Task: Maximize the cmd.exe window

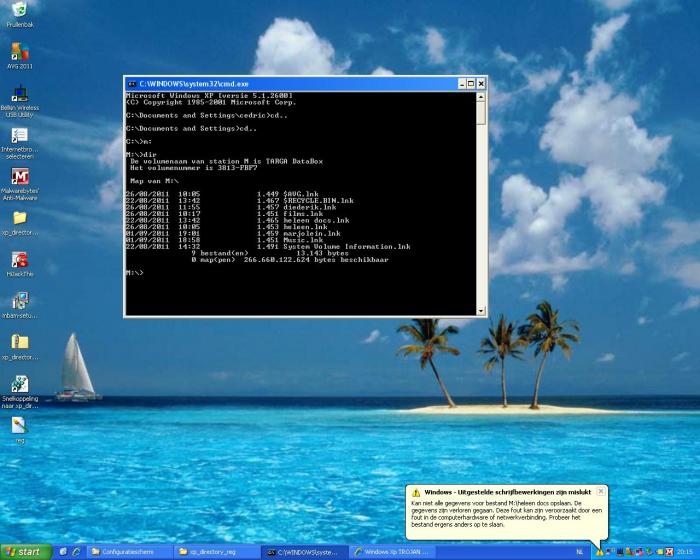Action: pyautogui.click(x=471, y=84)
